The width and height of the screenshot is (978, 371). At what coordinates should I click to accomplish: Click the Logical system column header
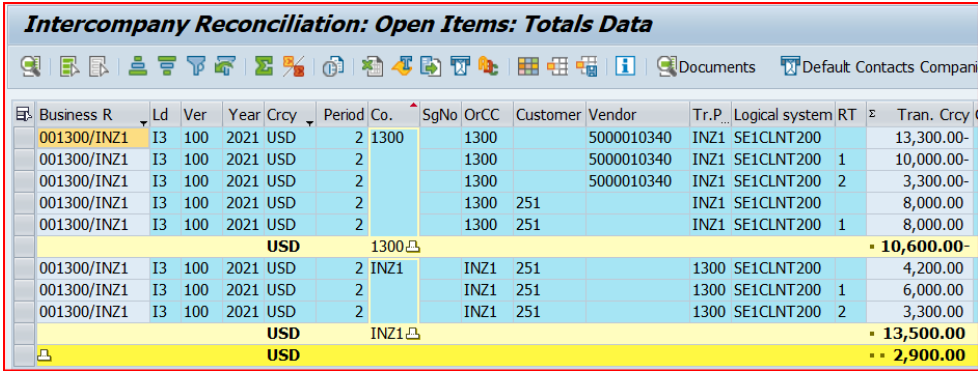point(783,115)
